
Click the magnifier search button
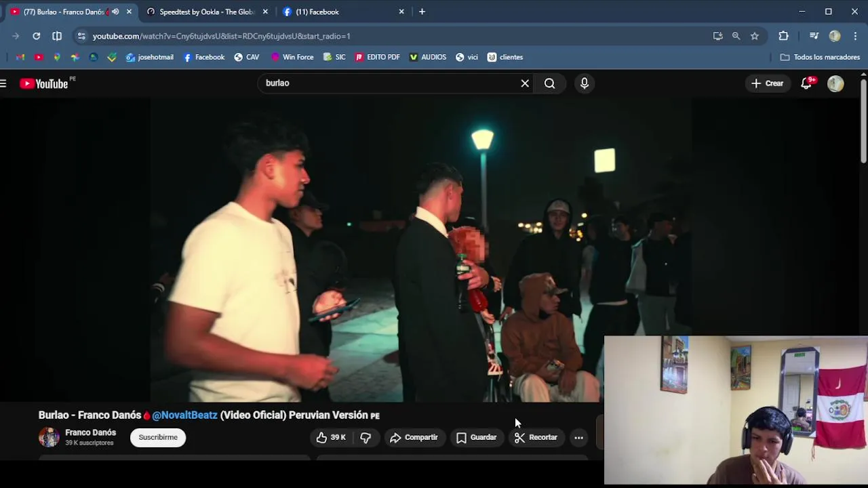[549, 83]
